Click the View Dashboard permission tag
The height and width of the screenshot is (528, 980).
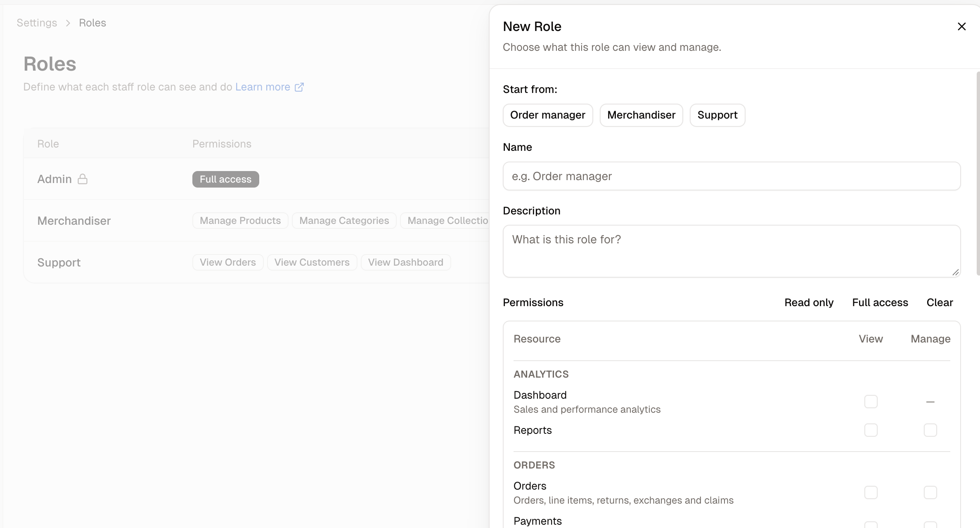[x=405, y=262]
